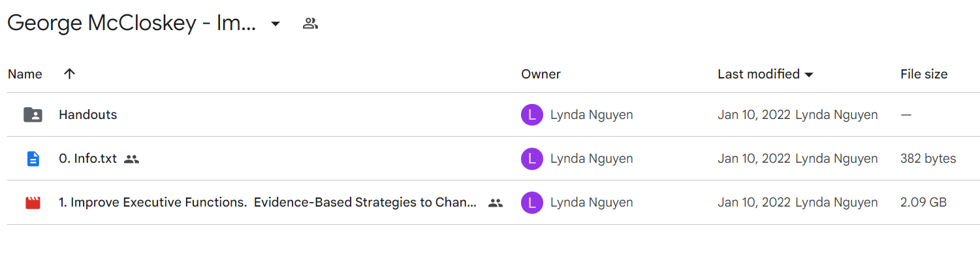Viewport: 980px width, 255px height.
Task: Click Lynda Nguyen's avatar in the Info.txt row
Action: click(x=532, y=159)
